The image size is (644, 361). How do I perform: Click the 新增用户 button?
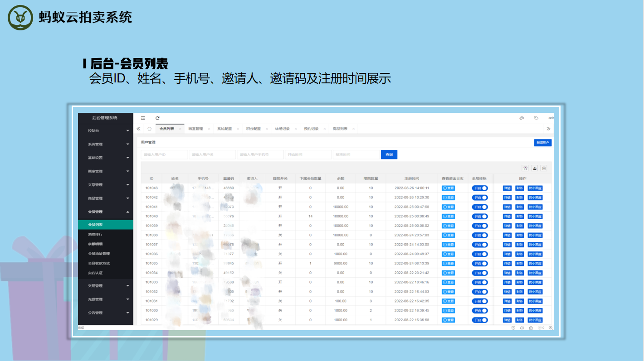coord(542,143)
